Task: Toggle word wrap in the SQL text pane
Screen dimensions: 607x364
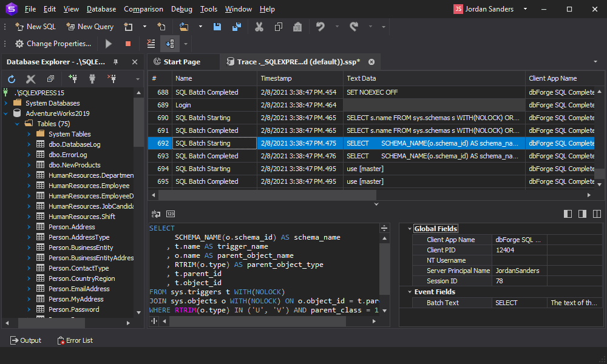Action: click(156, 214)
